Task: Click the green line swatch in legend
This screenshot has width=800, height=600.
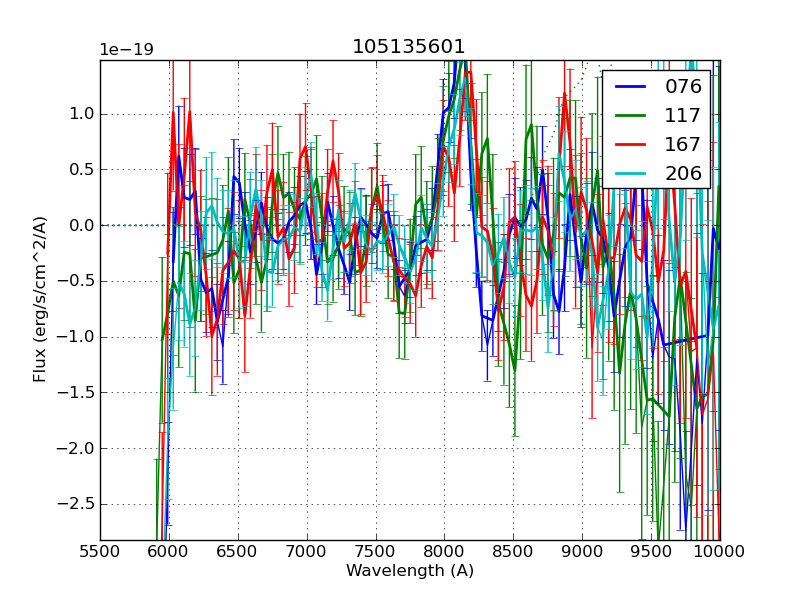Action: [632, 115]
